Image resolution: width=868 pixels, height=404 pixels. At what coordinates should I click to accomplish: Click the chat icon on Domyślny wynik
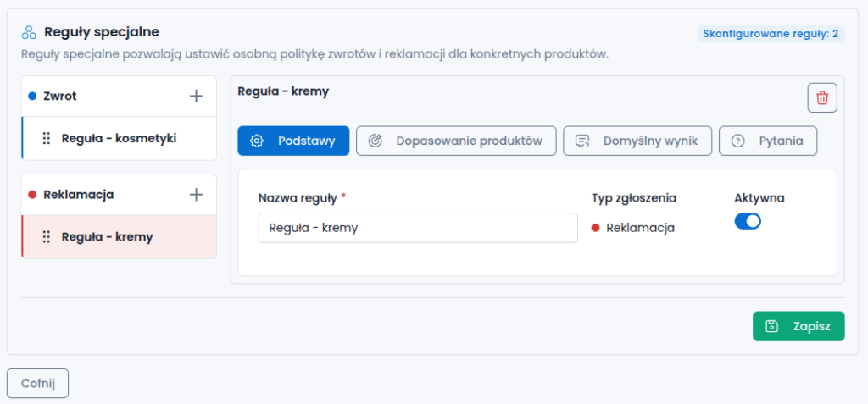tap(581, 141)
